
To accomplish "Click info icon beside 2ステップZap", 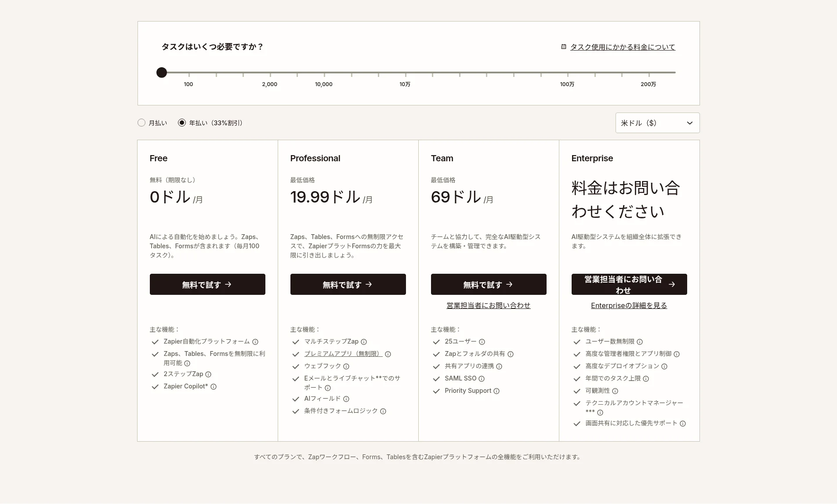I will (208, 374).
